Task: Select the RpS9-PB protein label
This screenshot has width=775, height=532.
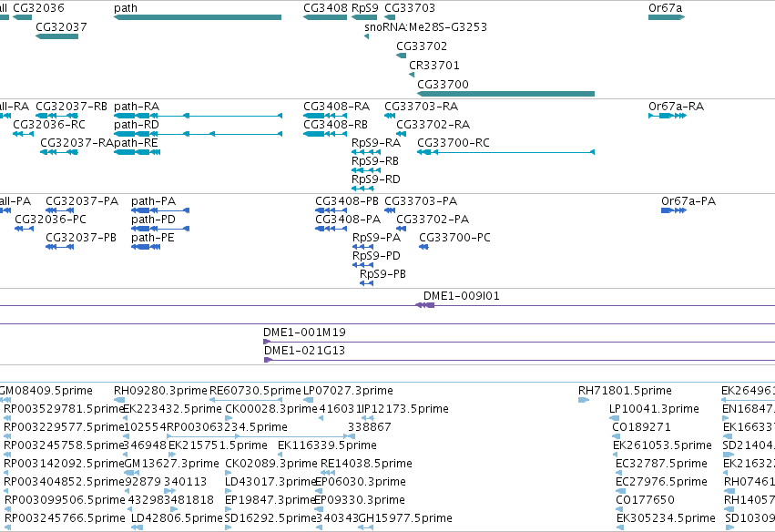Action: click(383, 274)
